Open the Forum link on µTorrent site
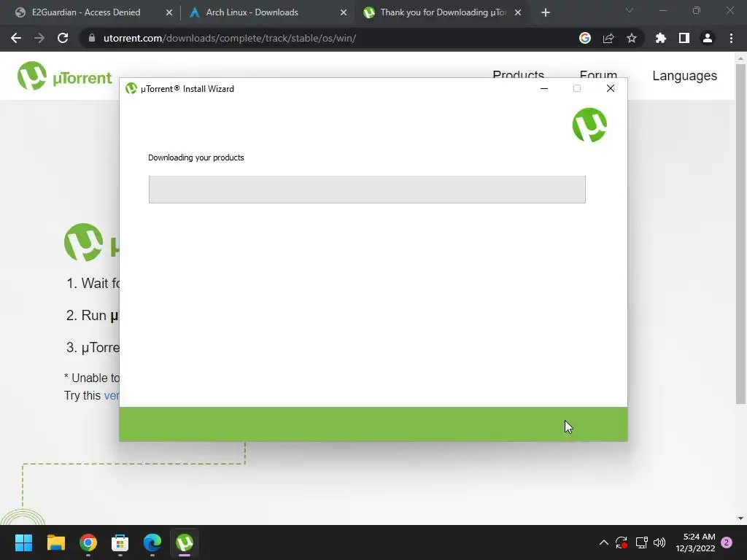Viewport: 747px width, 560px height. tap(598, 74)
